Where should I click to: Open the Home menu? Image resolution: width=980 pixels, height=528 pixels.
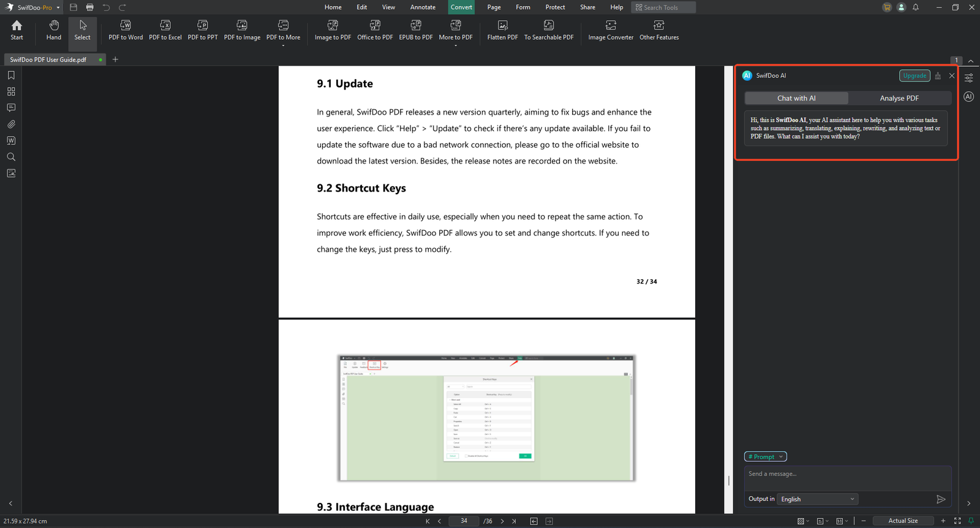[333, 7]
